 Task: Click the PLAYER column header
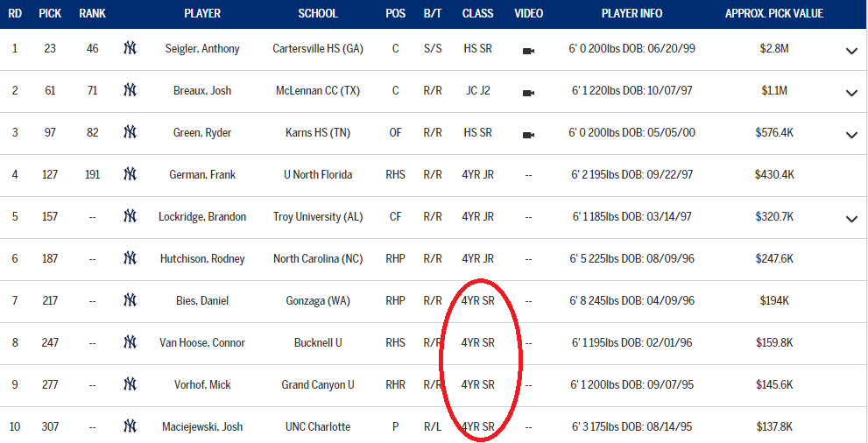click(202, 14)
